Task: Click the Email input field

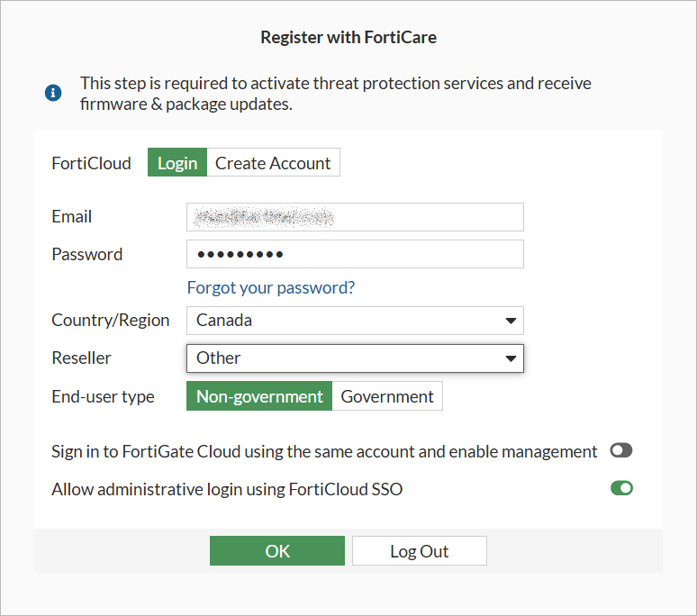Action: point(355,217)
